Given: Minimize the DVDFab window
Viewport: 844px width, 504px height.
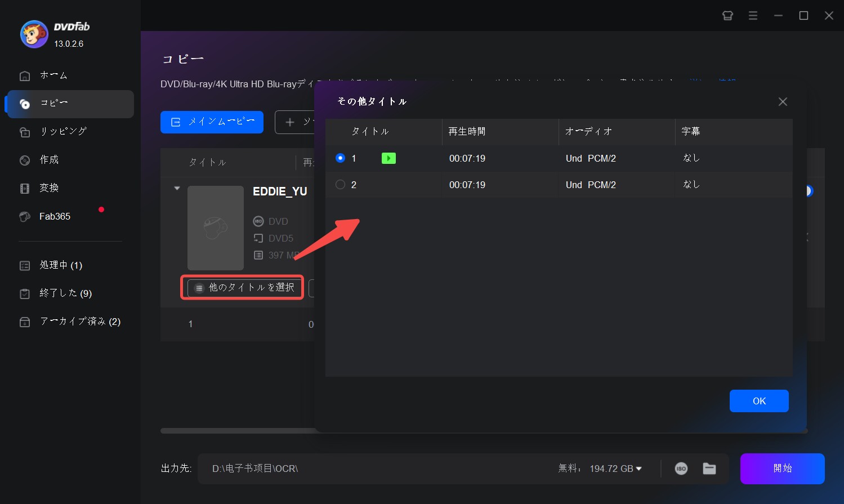Looking at the screenshot, I should coord(778,16).
